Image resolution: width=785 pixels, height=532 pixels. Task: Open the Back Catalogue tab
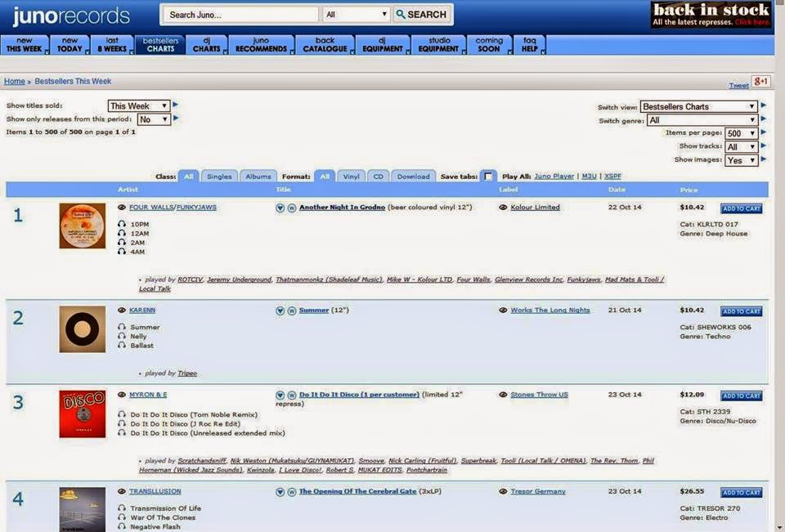tap(325, 45)
